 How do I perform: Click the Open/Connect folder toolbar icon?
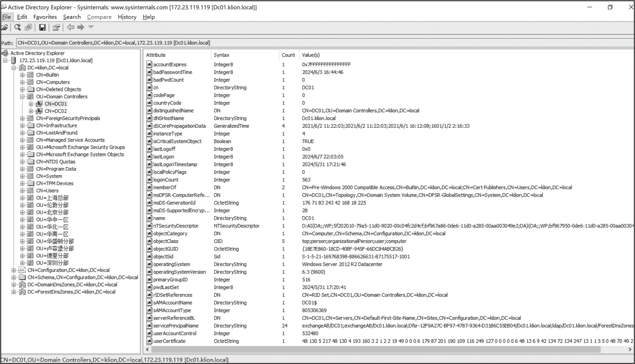pyautogui.click(x=4, y=27)
